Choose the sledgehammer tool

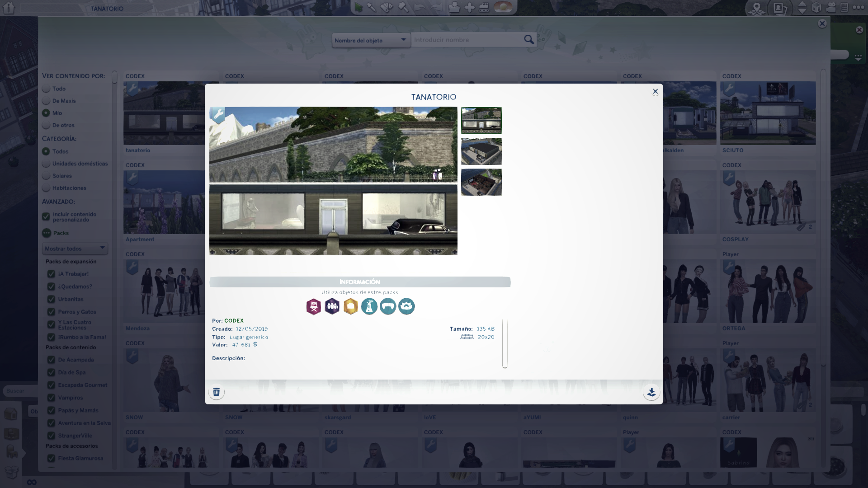click(x=403, y=8)
